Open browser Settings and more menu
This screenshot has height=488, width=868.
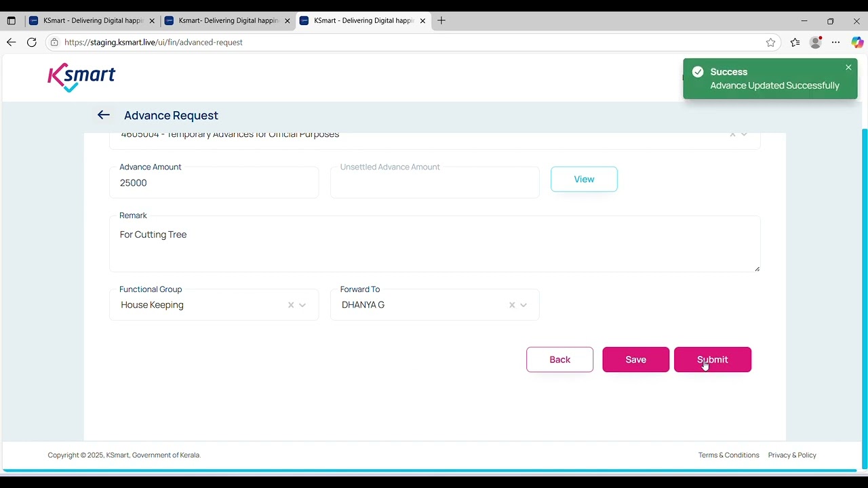coord(836,42)
